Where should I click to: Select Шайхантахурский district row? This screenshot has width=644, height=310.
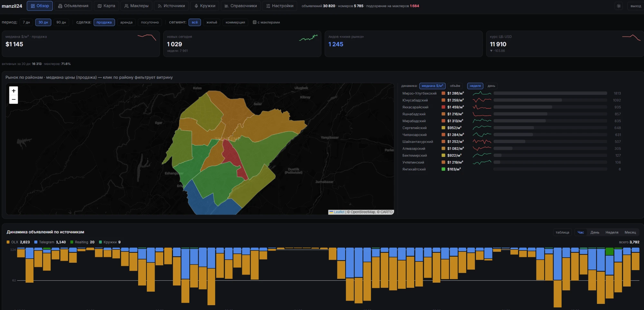pyautogui.click(x=511, y=141)
